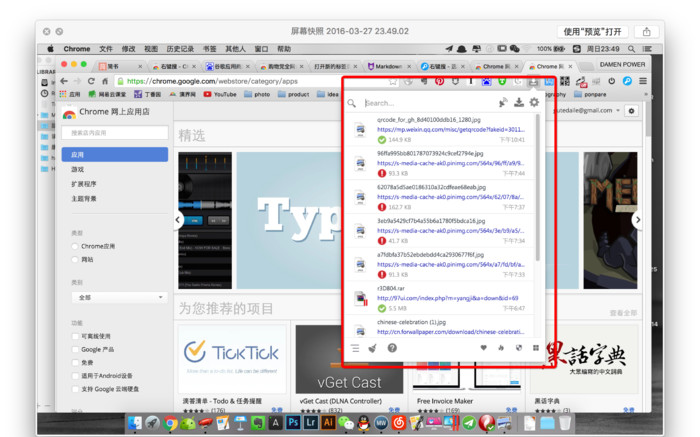Open Illustrator from the dock
Image resolution: width=700 pixels, height=437 pixels.
328,422
